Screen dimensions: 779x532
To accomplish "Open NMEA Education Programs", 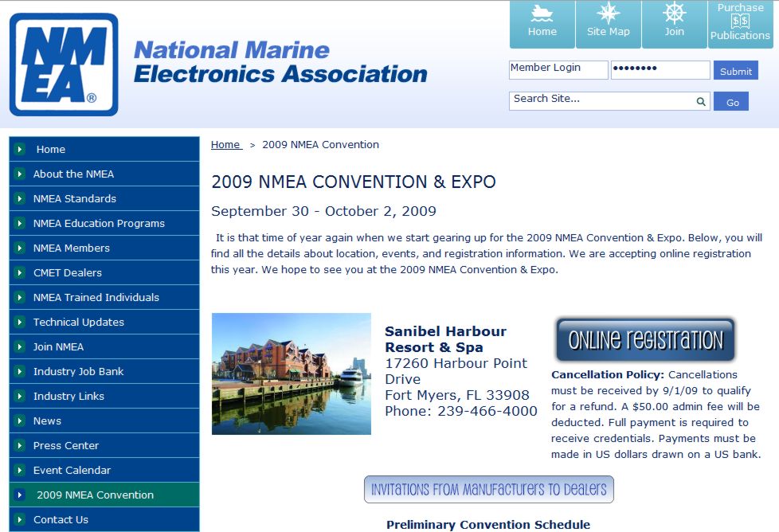I will 104,223.
